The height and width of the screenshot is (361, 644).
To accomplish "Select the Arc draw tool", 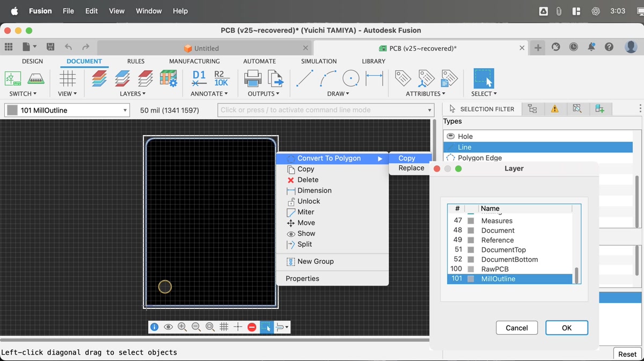I will coord(328,79).
